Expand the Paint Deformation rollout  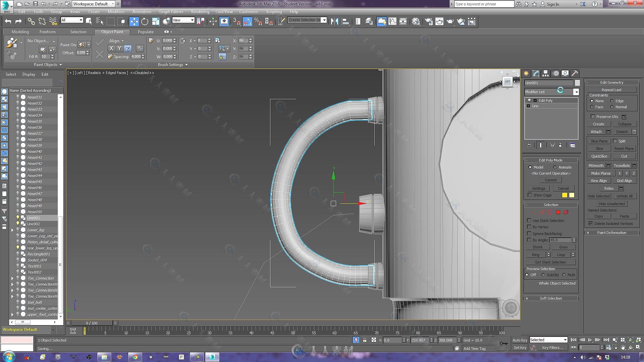coord(612,233)
